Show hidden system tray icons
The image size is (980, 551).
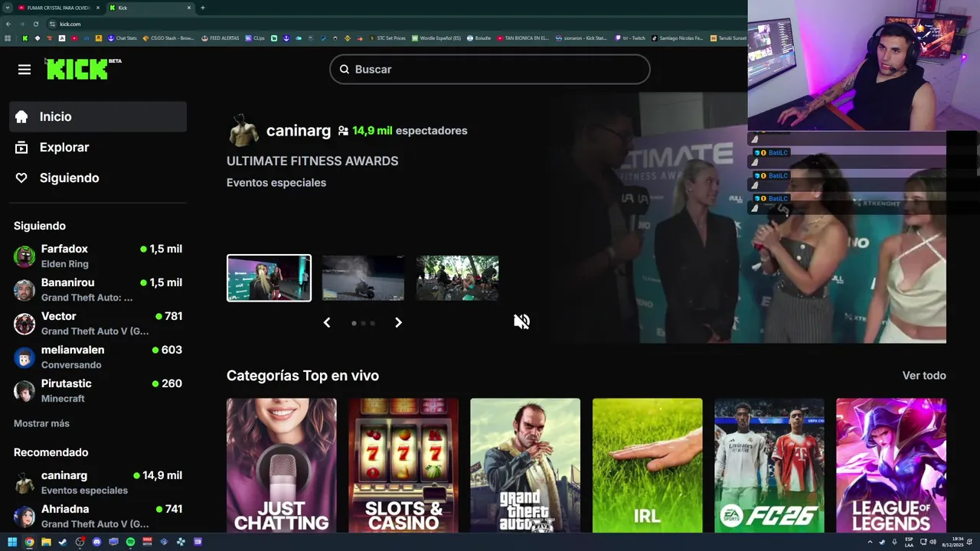(870, 542)
